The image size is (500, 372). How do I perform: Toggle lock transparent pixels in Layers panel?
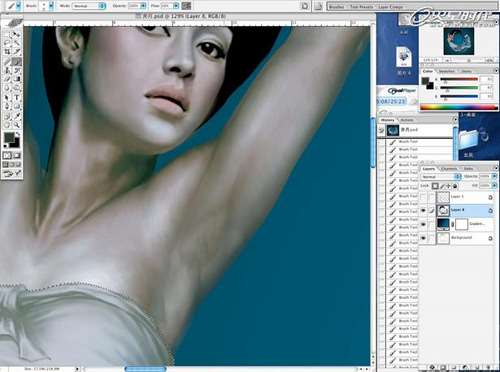[x=435, y=186]
